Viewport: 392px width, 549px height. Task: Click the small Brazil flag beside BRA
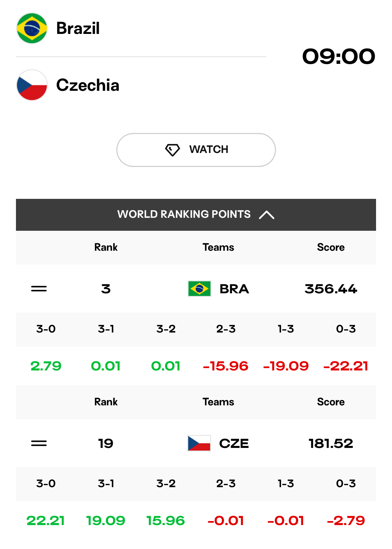click(199, 289)
